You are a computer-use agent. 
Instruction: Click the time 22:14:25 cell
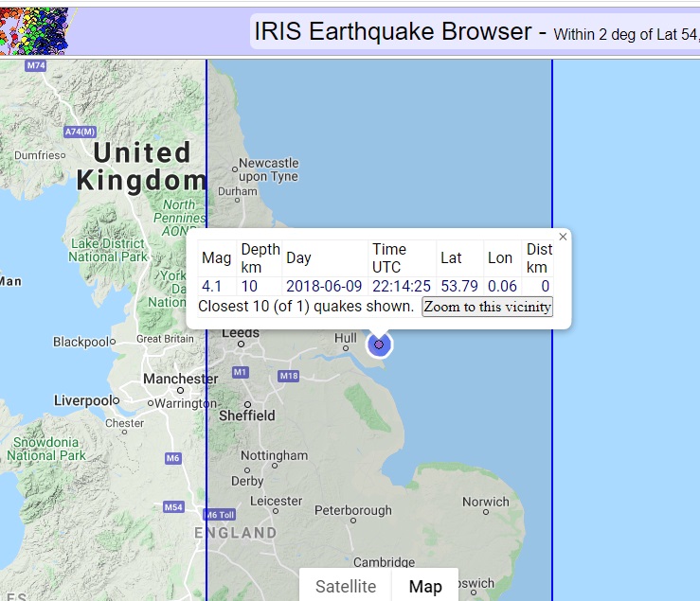(402, 286)
